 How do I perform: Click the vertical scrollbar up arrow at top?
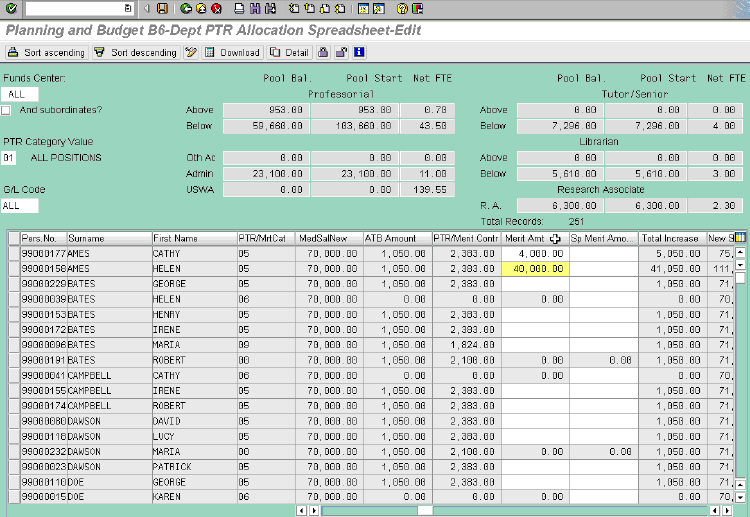740,253
